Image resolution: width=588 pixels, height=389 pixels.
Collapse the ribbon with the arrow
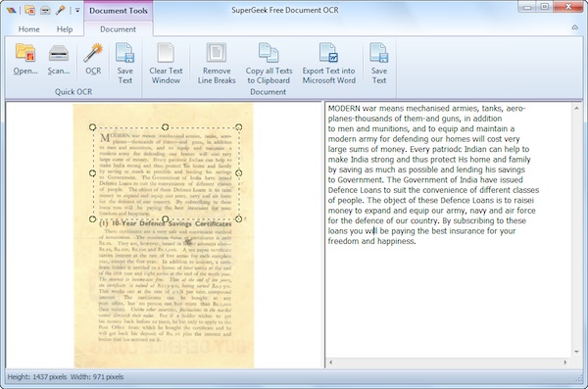574,27
